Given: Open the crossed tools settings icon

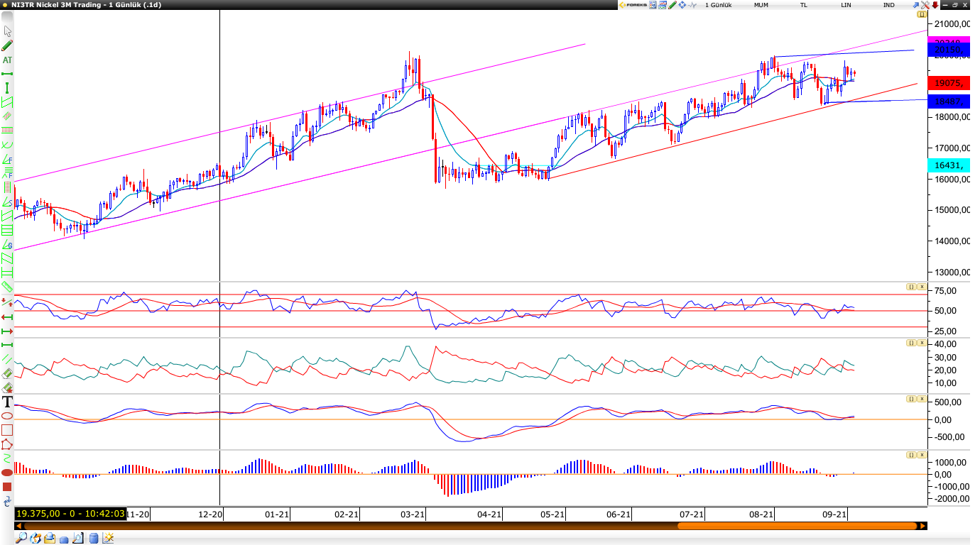Looking at the screenshot, I should pyautogui.click(x=925, y=5).
